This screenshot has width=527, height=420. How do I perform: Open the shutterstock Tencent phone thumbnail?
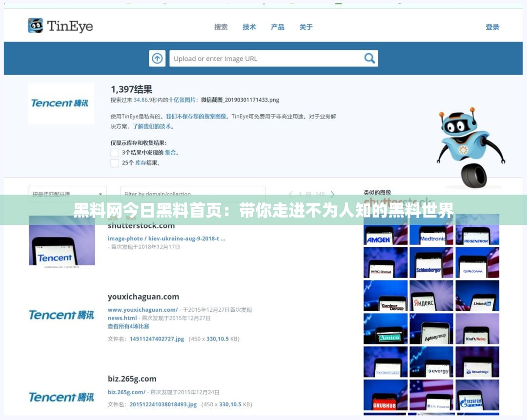pyautogui.click(x=62, y=241)
